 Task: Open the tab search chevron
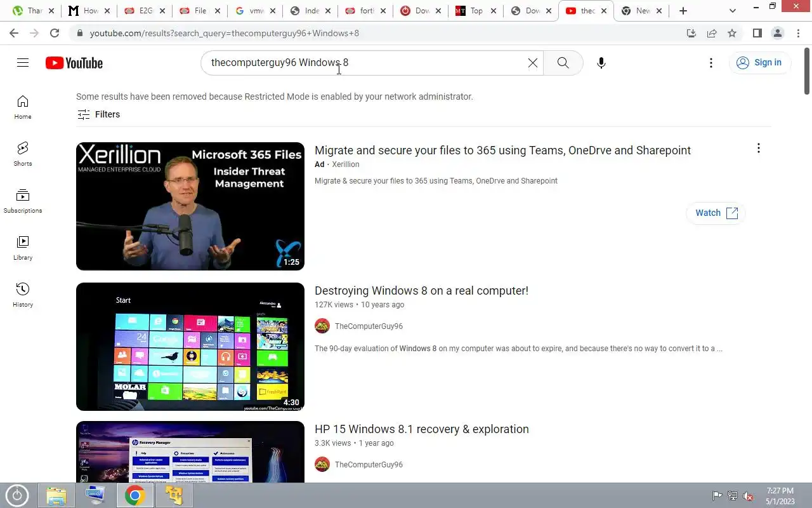click(733, 11)
